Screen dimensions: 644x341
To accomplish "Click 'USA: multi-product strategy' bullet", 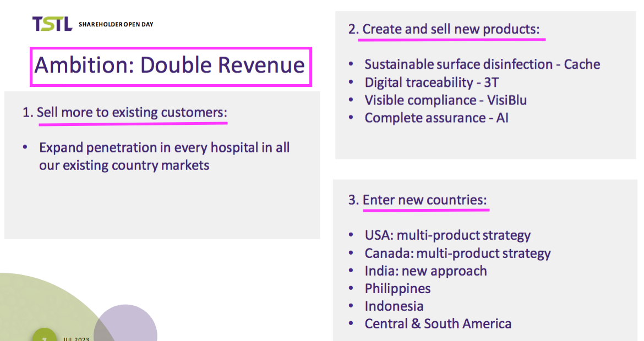I will 447,235.
